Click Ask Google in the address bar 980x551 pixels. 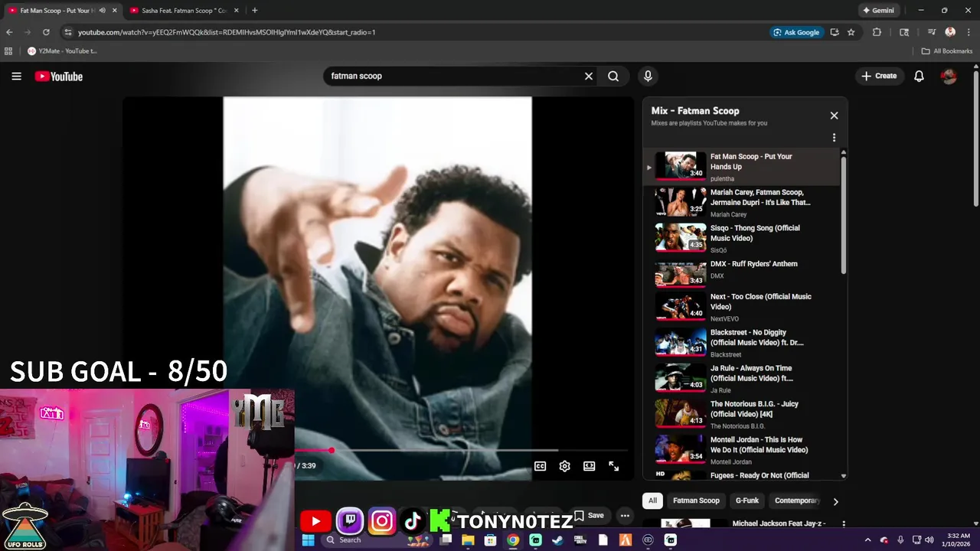796,32
